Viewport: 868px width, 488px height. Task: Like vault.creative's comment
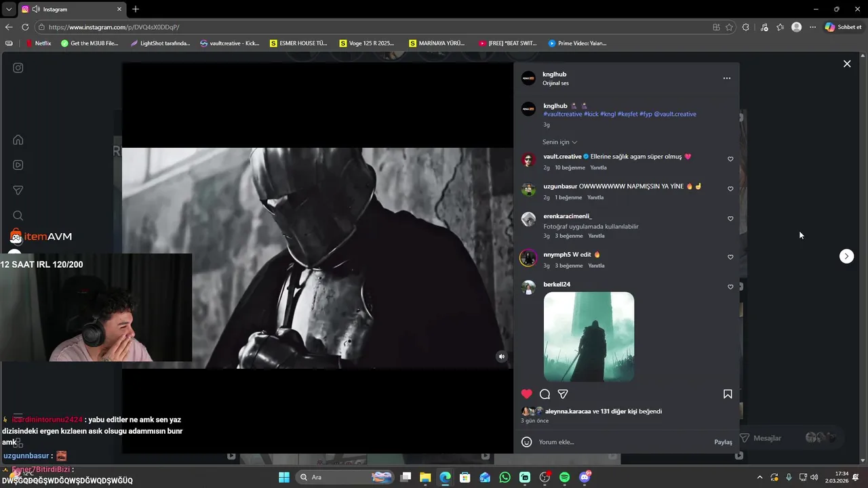(x=730, y=159)
